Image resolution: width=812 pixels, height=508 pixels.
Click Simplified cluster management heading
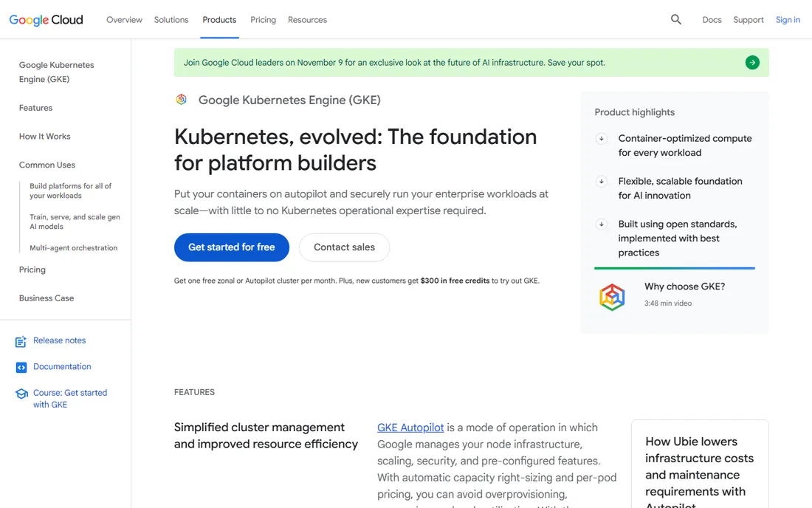pos(266,436)
